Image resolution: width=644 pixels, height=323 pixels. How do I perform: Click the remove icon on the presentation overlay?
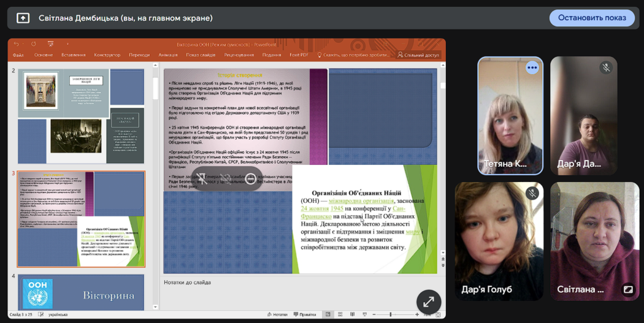click(250, 178)
